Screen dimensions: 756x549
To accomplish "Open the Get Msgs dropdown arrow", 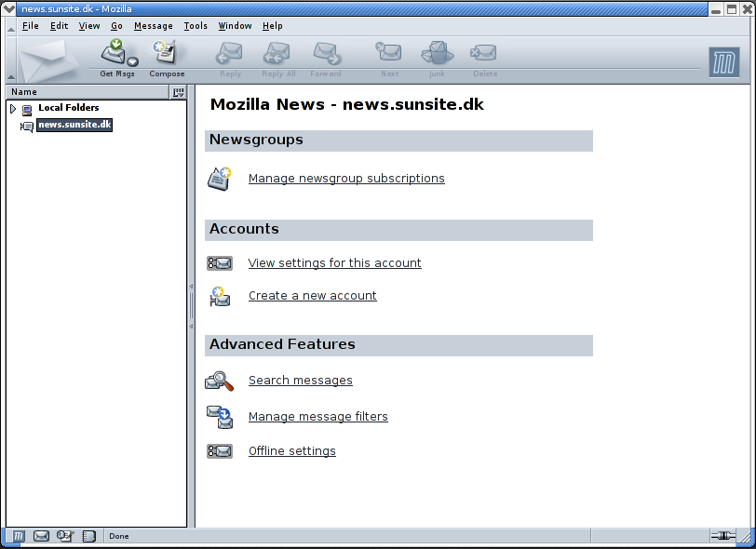I will tap(132, 62).
